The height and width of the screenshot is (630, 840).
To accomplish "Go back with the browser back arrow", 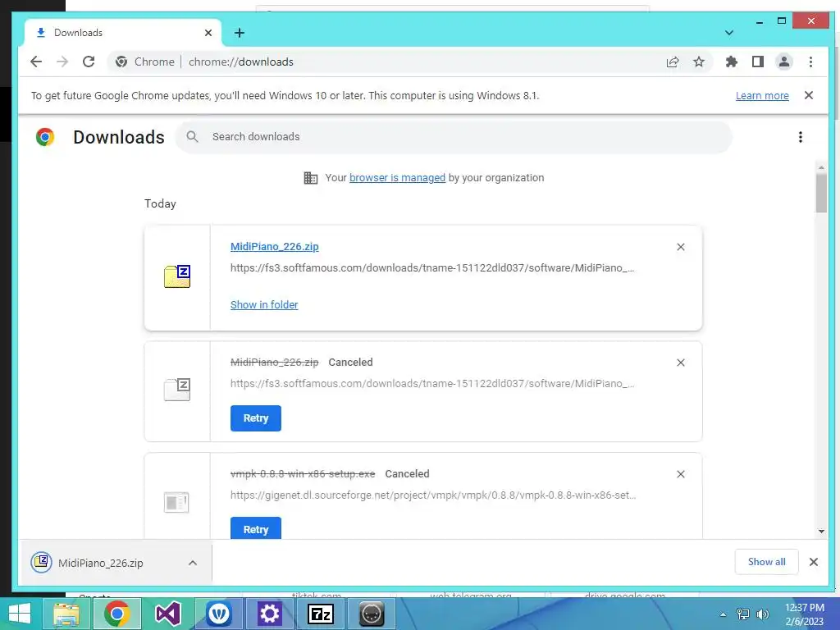I will point(36,62).
